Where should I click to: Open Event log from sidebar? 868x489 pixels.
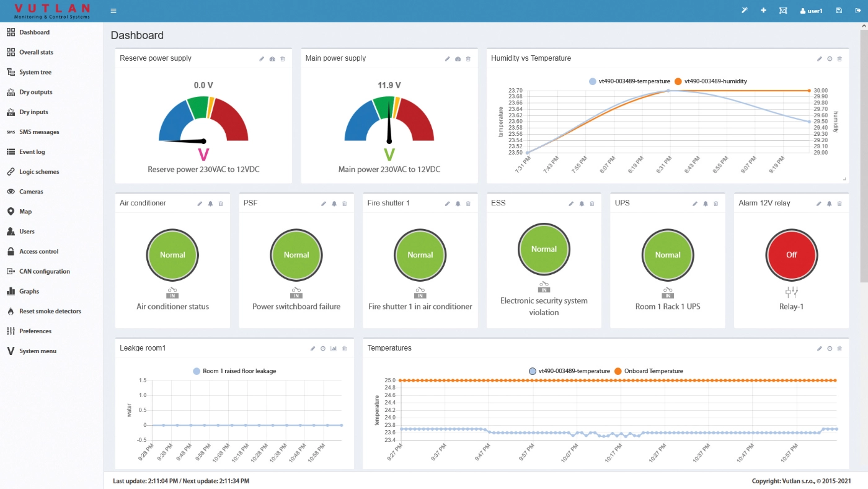tap(32, 152)
